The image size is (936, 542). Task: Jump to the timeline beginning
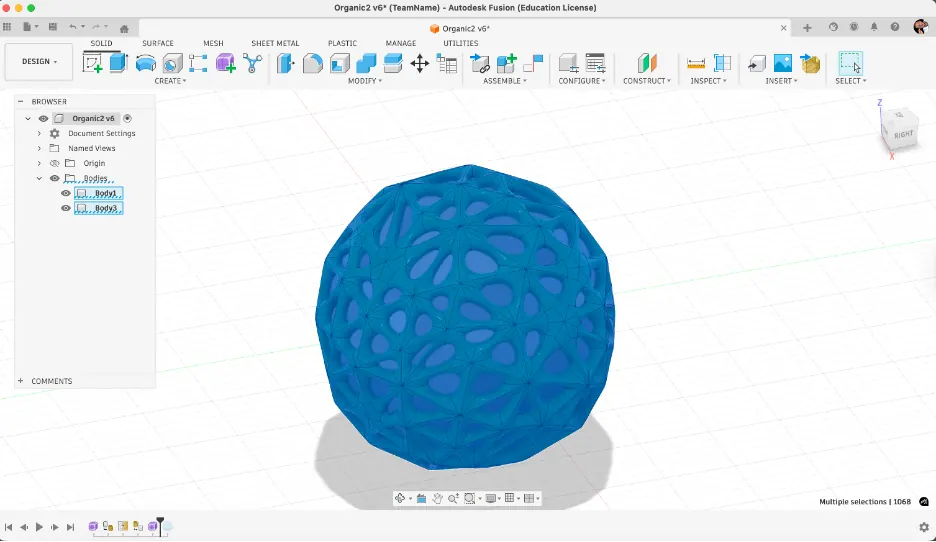click(x=8, y=526)
